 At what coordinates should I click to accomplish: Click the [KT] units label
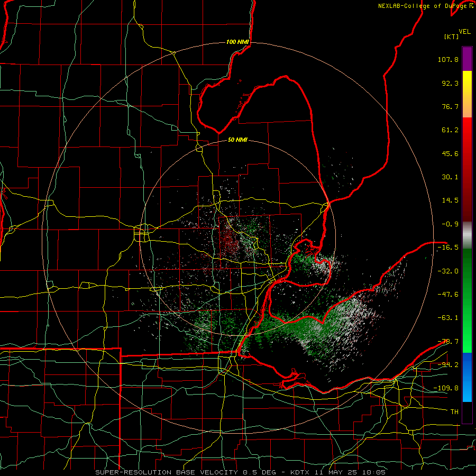(452, 36)
